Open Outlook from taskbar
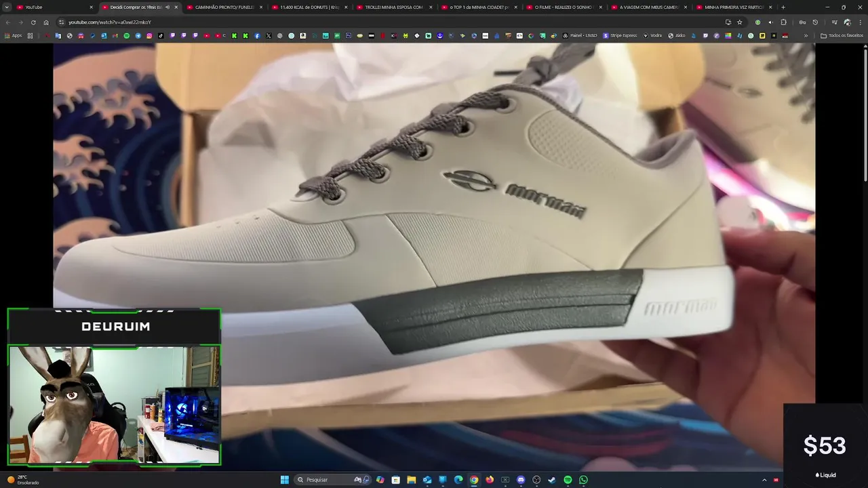 [x=427, y=480]
